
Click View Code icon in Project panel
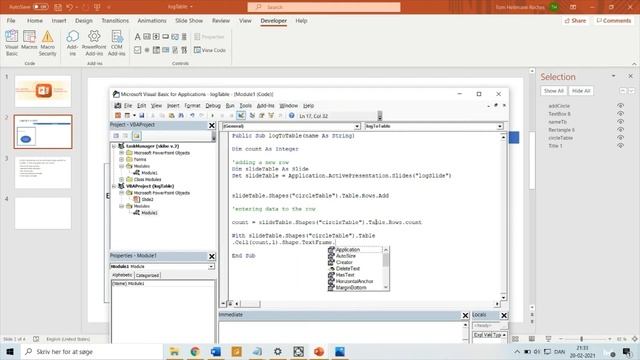coord(116,136)
